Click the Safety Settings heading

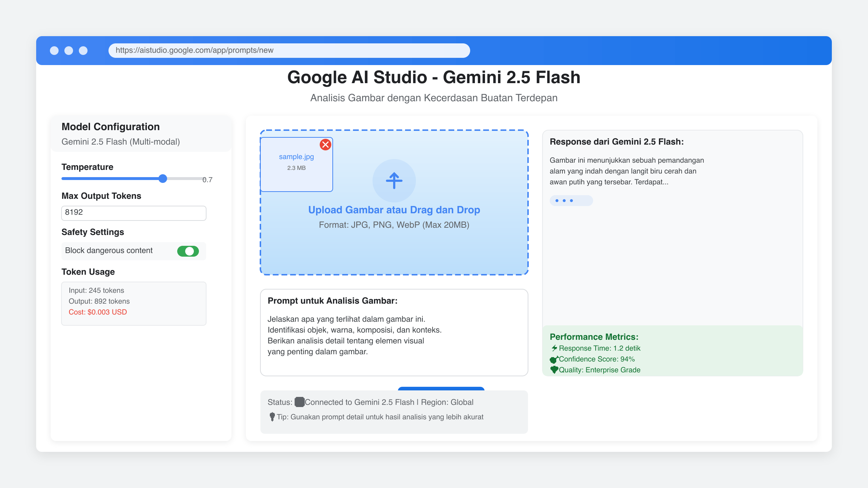coord(93,232)
